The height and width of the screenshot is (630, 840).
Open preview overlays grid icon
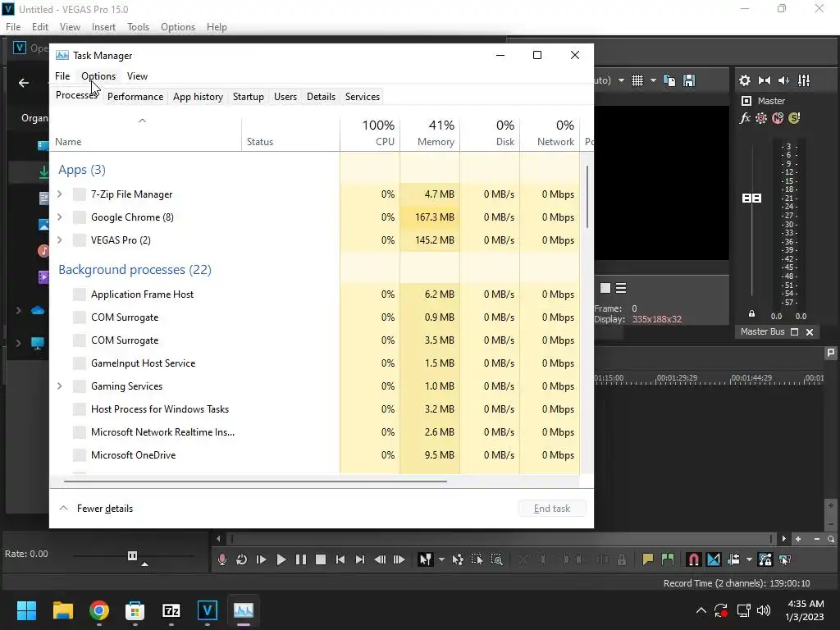(637, 80)
